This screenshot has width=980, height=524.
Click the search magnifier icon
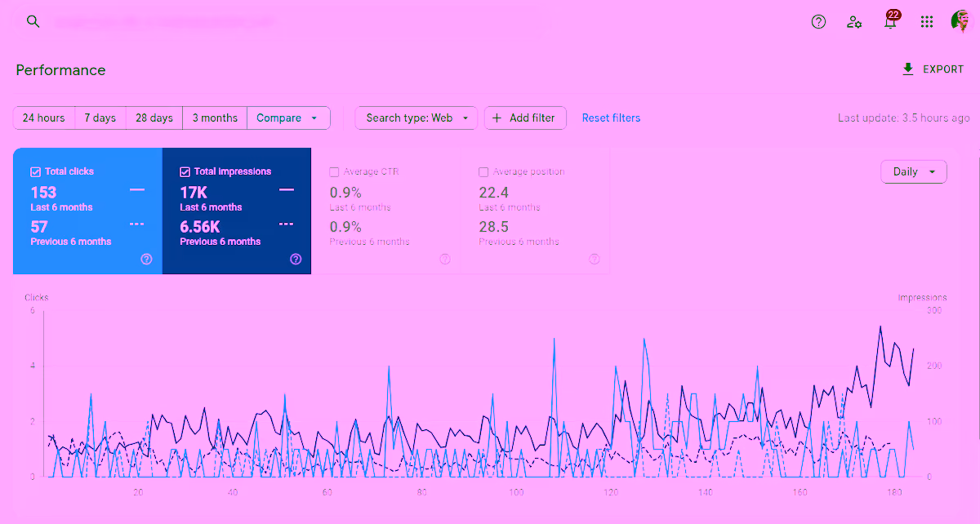[x=33, y=21]
